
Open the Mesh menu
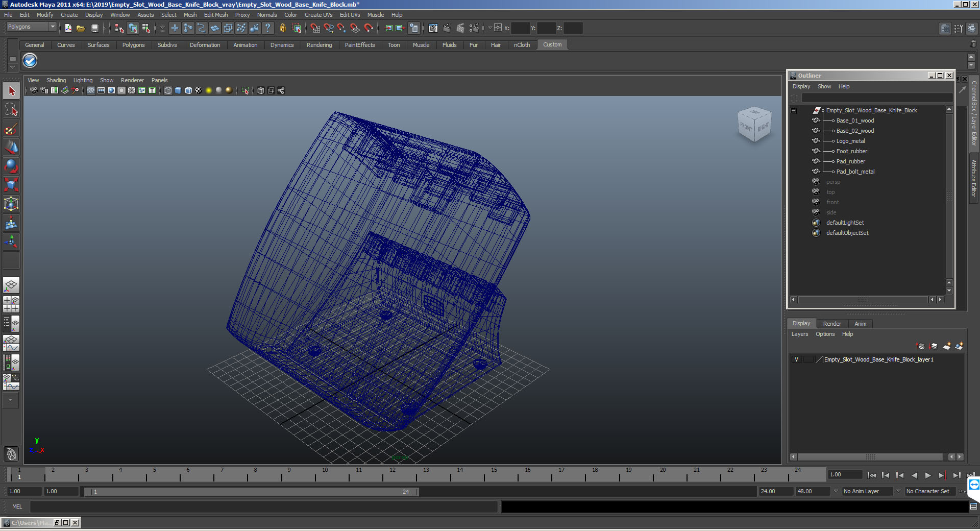(190, 15)
